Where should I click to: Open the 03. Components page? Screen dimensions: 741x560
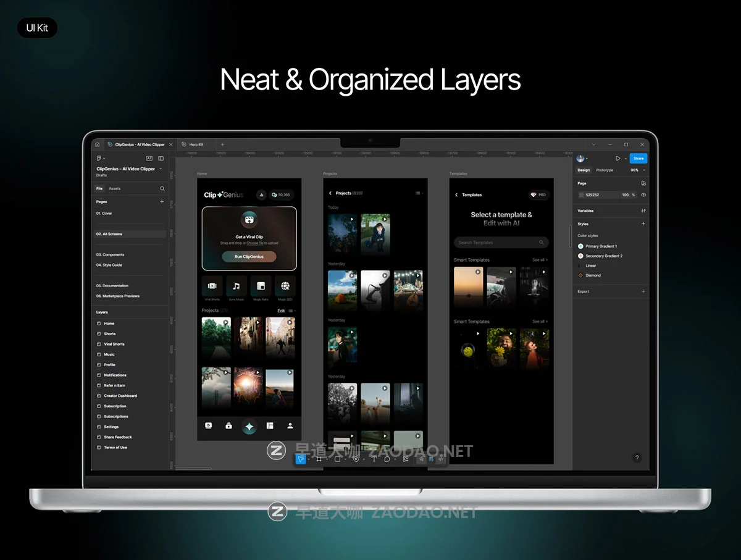click(x=110, y=254)
